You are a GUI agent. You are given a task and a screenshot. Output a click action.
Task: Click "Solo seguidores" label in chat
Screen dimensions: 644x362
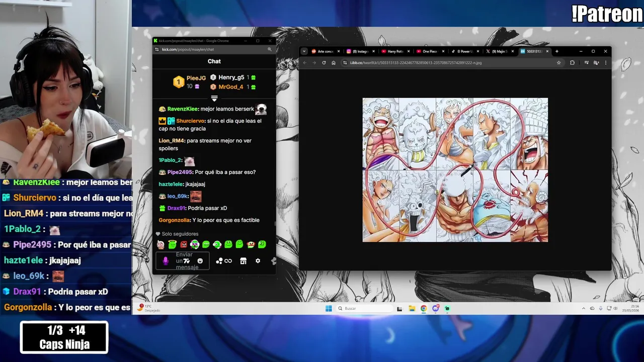click(180, 234)
